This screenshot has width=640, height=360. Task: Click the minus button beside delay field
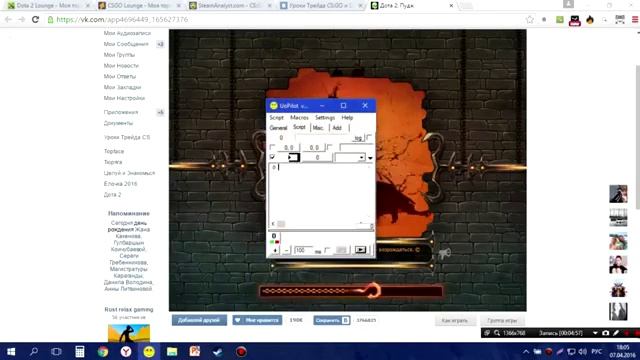(287, 250)
